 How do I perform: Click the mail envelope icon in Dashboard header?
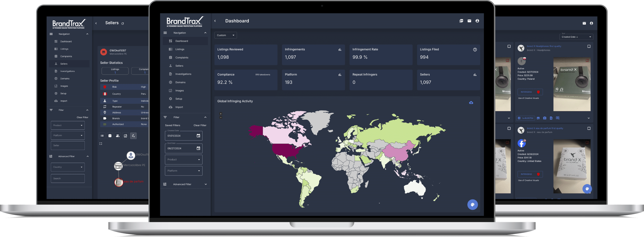(469, 21)
